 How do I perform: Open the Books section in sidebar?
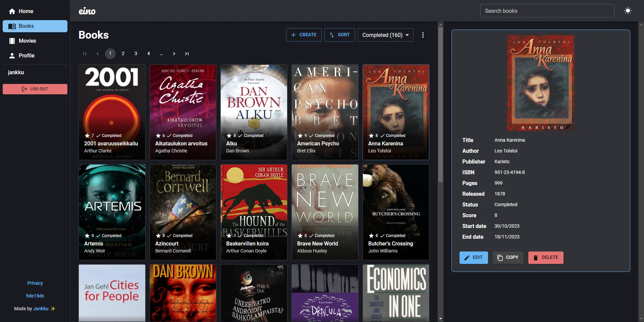(35, 26)
